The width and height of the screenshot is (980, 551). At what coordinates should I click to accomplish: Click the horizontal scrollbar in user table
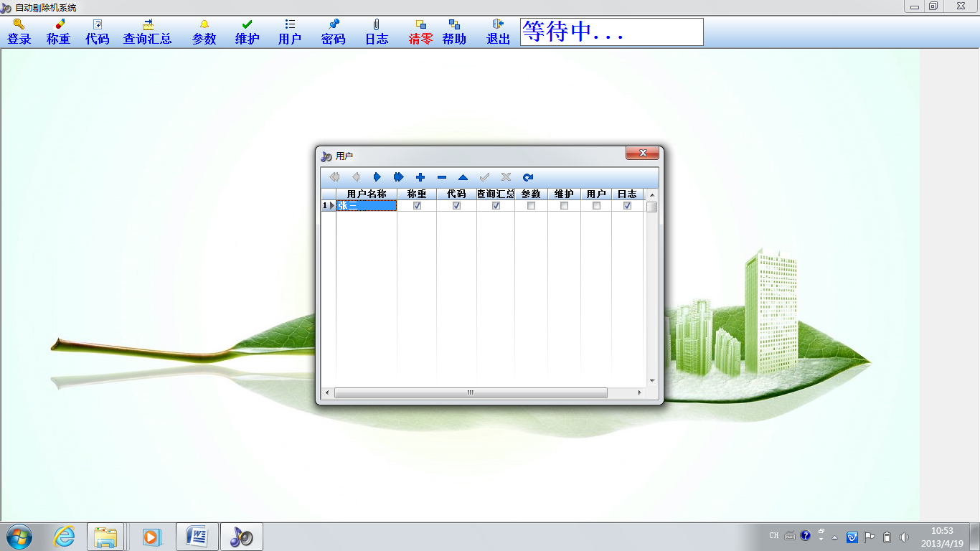click(471, 393)
